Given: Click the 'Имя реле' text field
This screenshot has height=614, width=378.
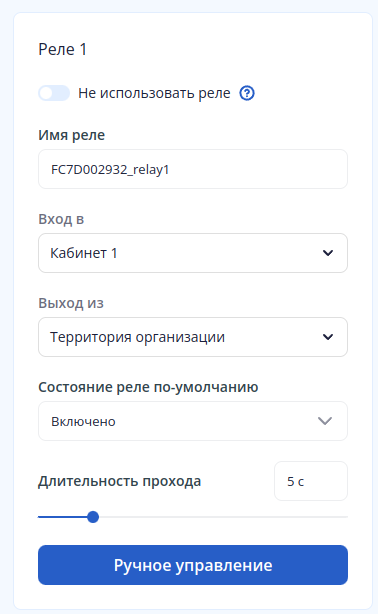Looking at the screenshot, I should (193, 169).
